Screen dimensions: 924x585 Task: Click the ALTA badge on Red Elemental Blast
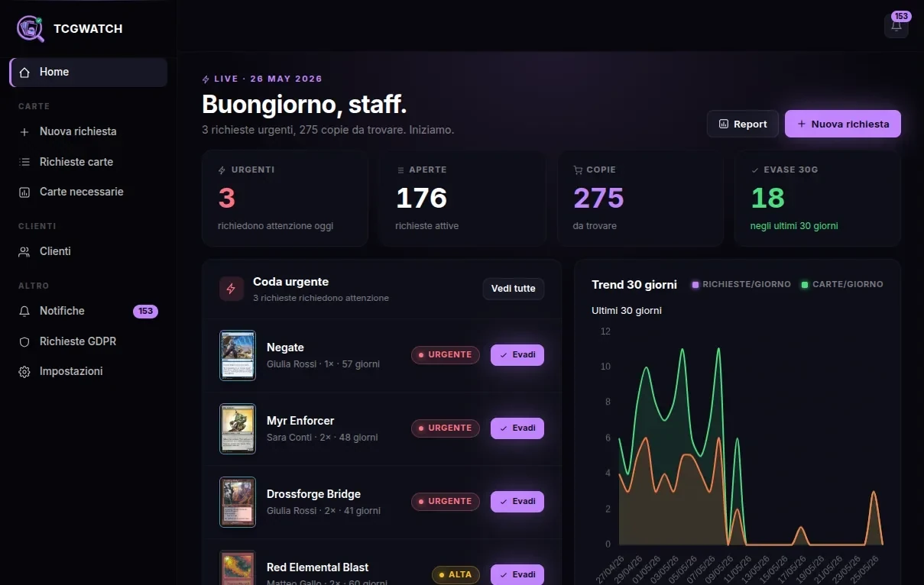pyautogui.click(x=456, y=575)
